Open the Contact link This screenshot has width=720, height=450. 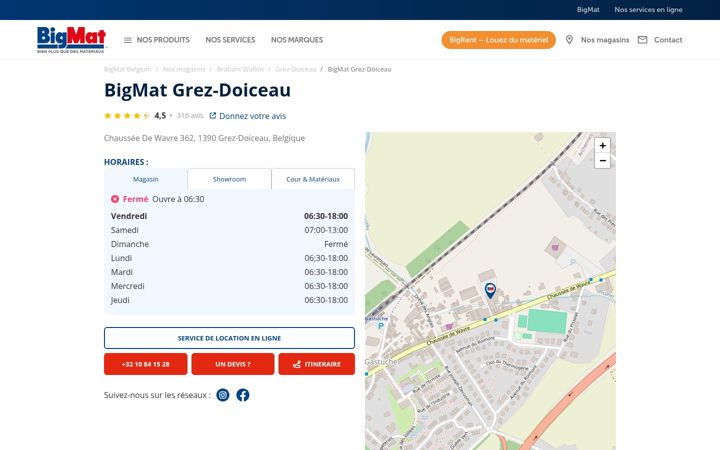coord(668,40)
